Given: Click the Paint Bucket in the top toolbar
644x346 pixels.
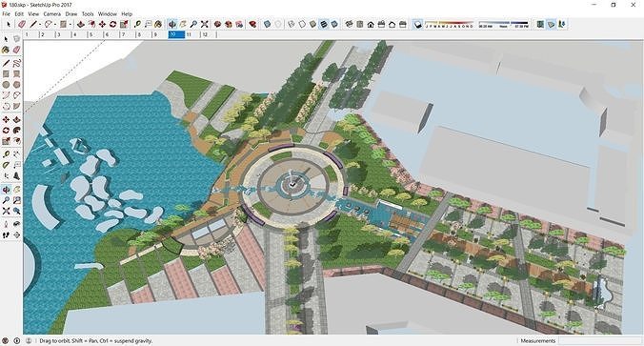Looking at the screenshot, I should point(158,24).
